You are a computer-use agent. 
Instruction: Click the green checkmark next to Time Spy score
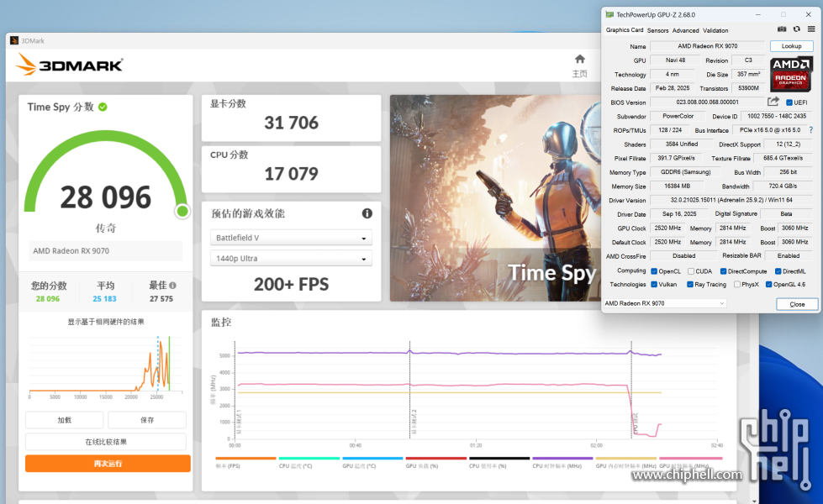[103, 107]
